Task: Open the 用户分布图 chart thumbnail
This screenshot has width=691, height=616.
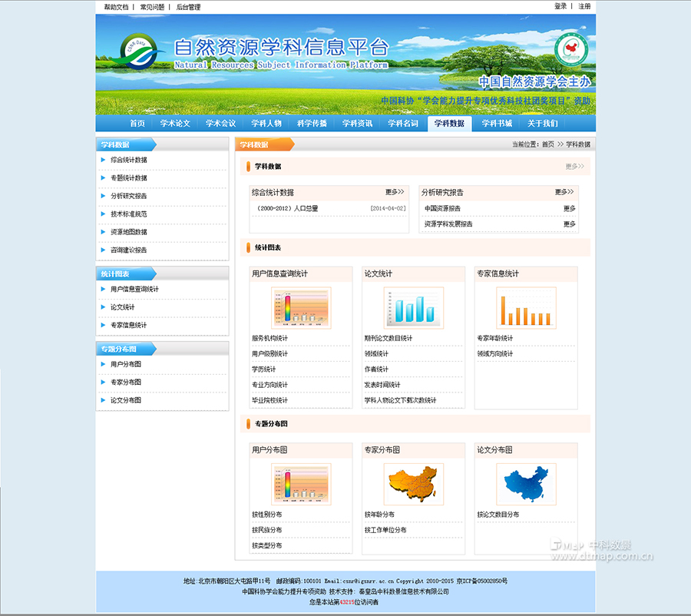Action: (x=301, y=482)
